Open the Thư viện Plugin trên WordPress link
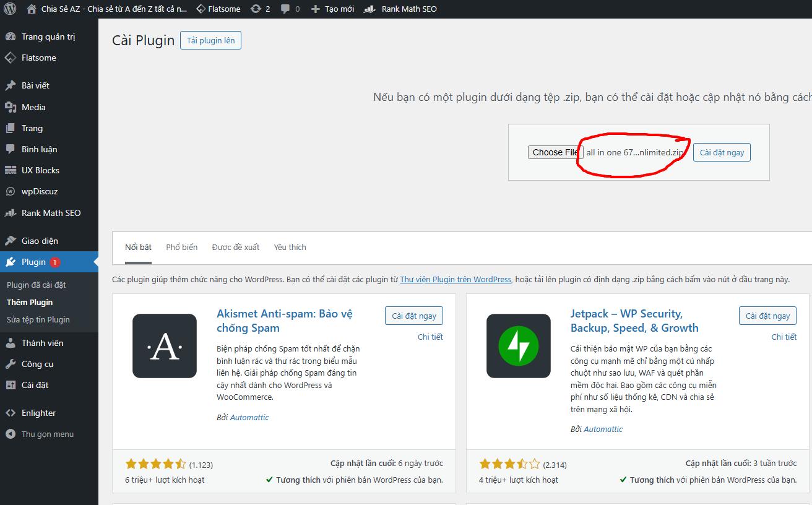The width and height of the screenshot is (812, 505). (x=456, y=279)
